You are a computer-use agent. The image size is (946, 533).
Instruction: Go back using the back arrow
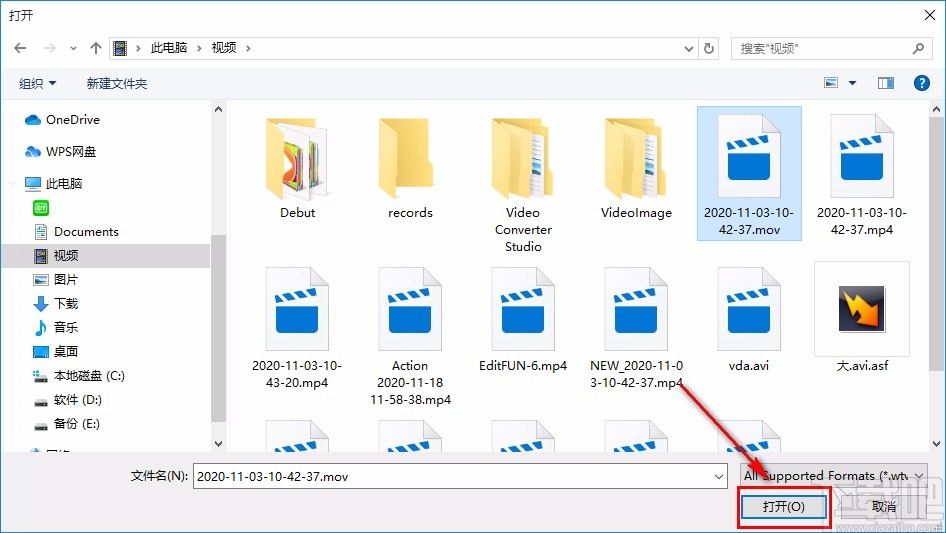(20, 48)
